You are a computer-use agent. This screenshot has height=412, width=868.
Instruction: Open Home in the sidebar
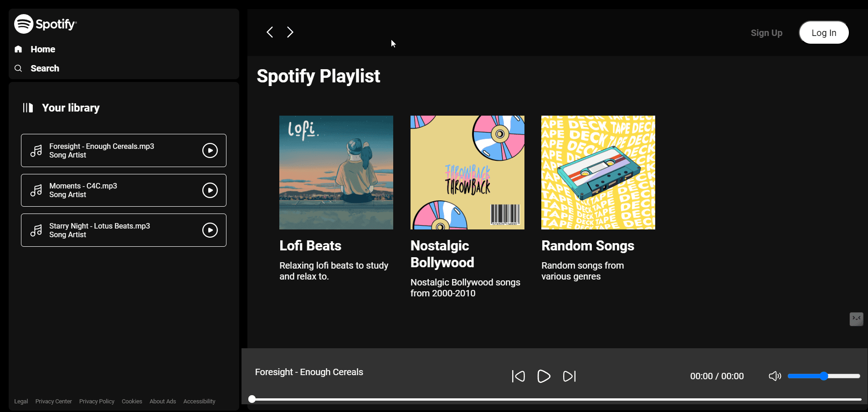(x=43, y=49)
